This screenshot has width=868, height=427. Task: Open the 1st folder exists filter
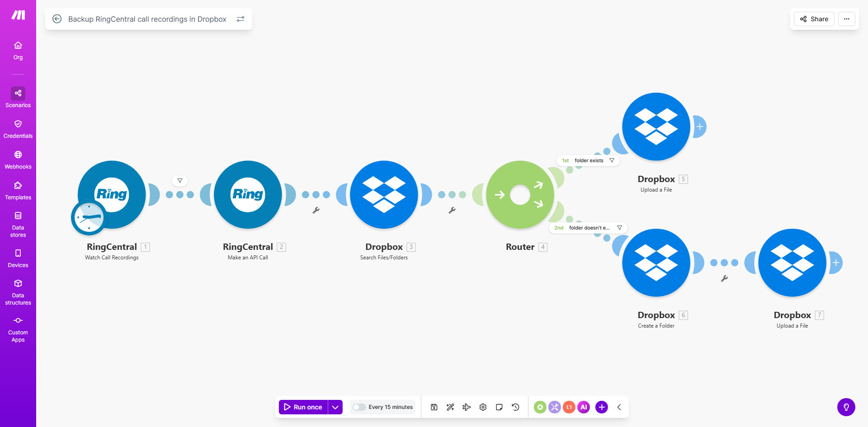tap(588, 160)
